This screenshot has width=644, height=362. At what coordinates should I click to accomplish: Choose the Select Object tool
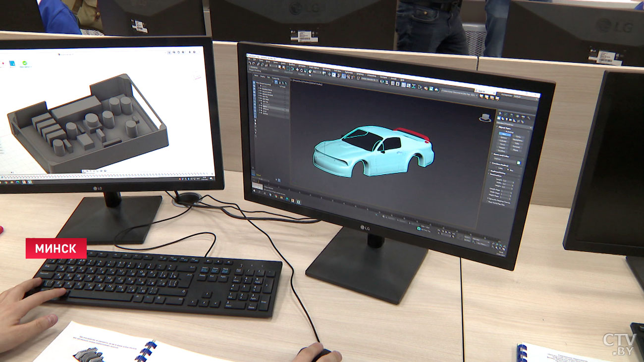(280, 67)
